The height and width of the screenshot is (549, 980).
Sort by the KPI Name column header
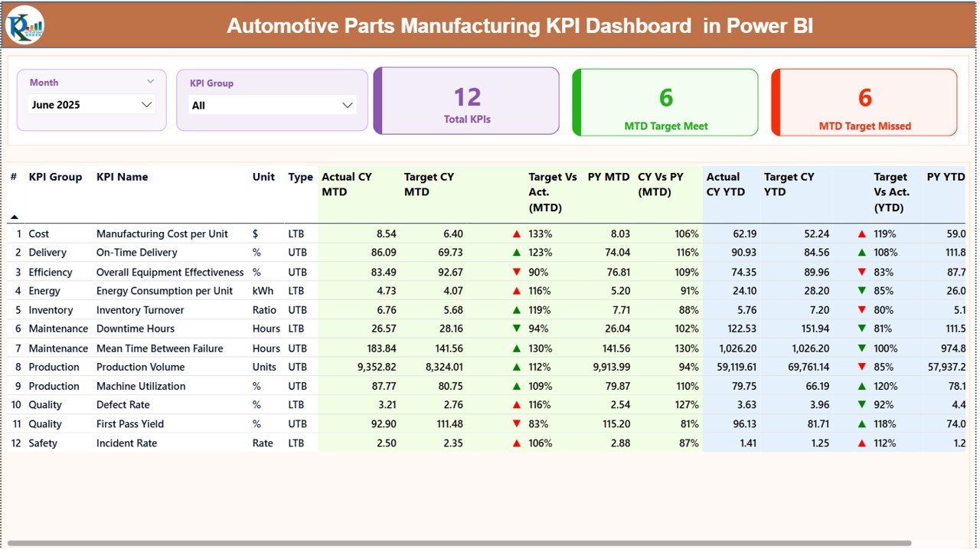[x=122, y=177]
